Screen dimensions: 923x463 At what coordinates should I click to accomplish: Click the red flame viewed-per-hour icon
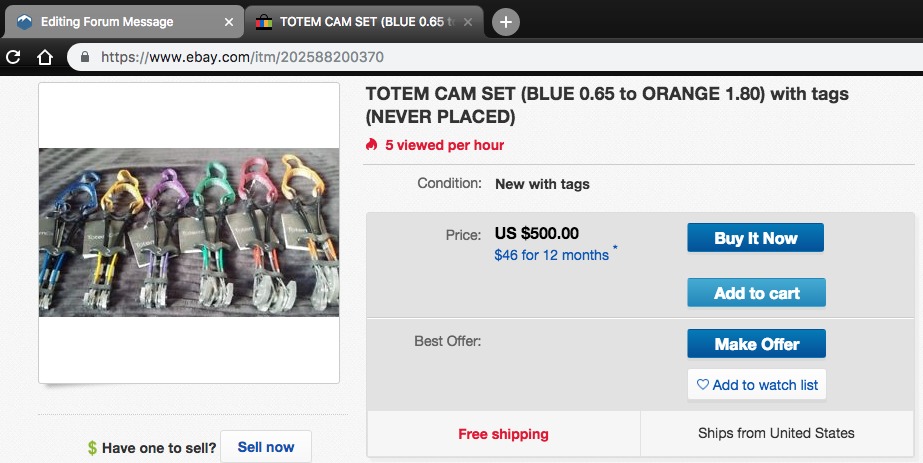[x=372, y=145]
